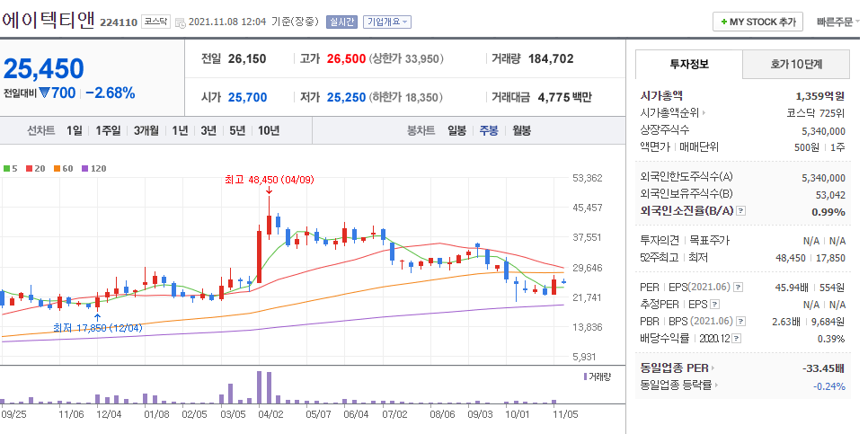Click the 저가 value 25,250

click(346, 97)
